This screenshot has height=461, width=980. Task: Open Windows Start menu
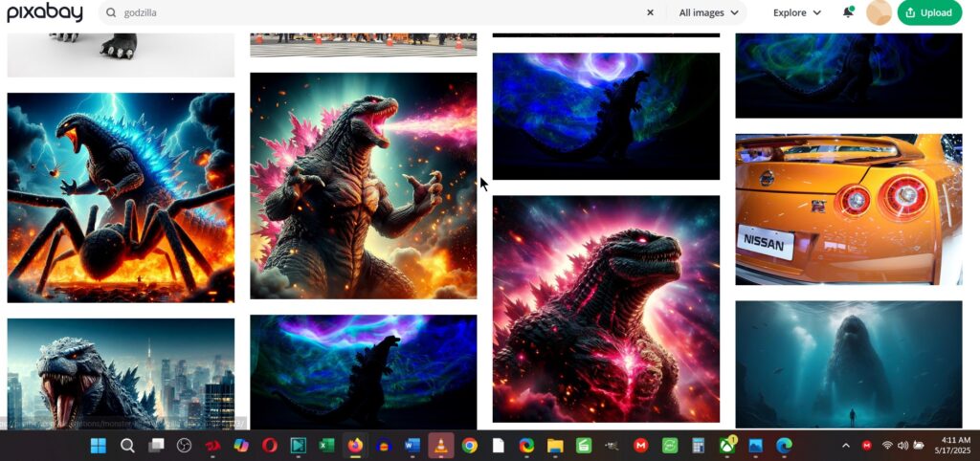pyautogui.click(x=99, y=446)
